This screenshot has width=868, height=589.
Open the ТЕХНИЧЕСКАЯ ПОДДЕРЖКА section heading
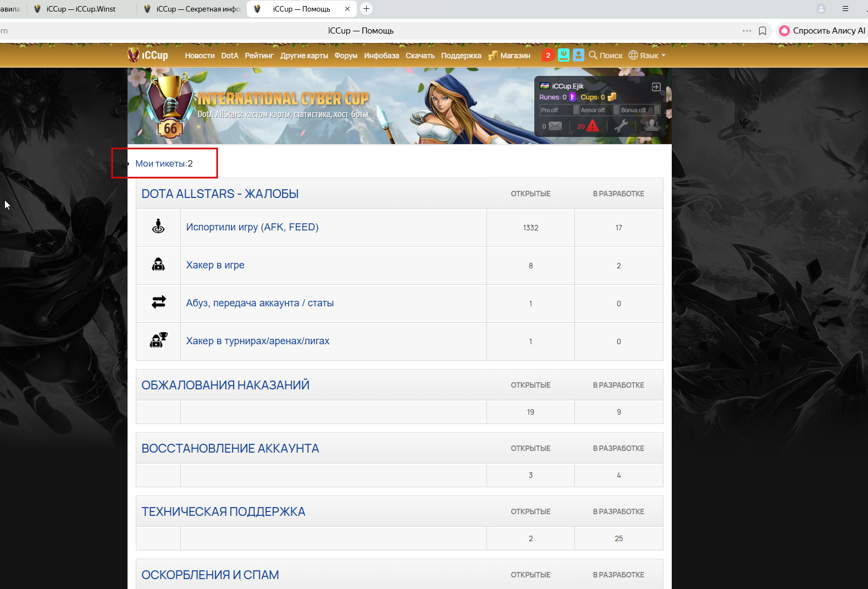click(x=223, y=511)
